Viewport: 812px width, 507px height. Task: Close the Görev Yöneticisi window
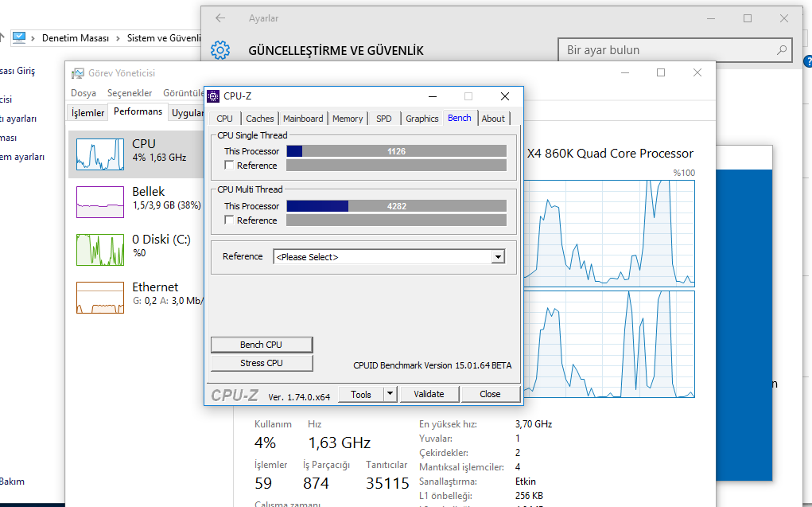(697, 72)
